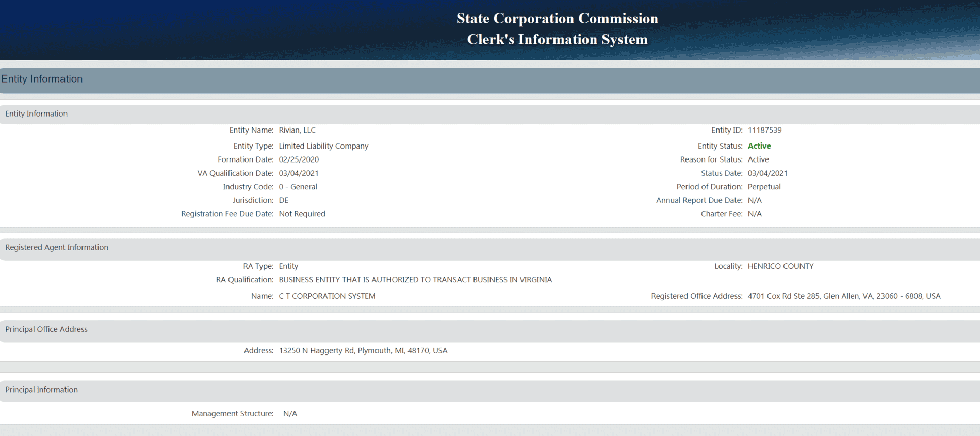Click the registered office address on Cox Rd

point(844,296)
